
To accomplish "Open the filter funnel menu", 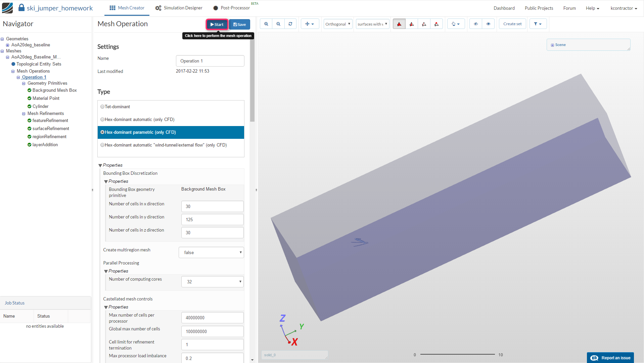I will [x=538, y=24].
